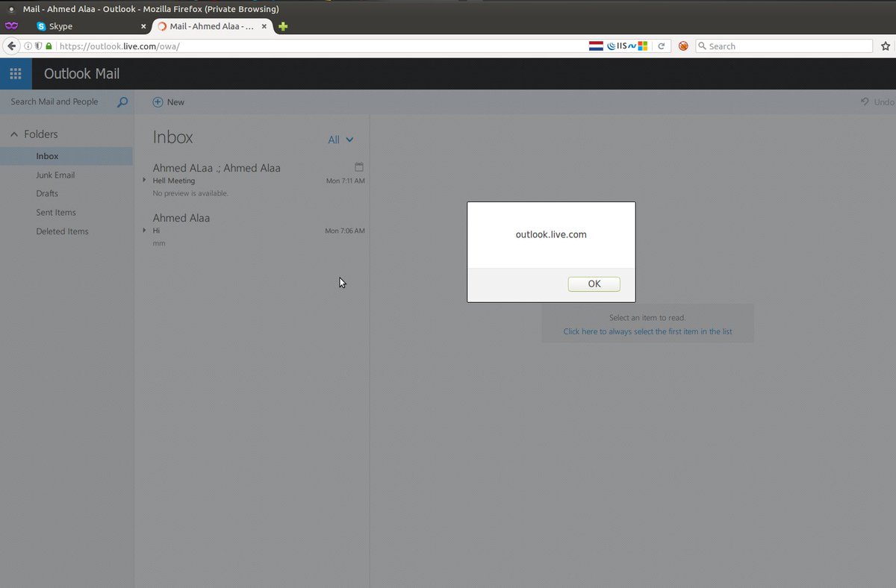Collapse the Folders section chevron
This screenshot has width=896, height=588.
[14, 134]
